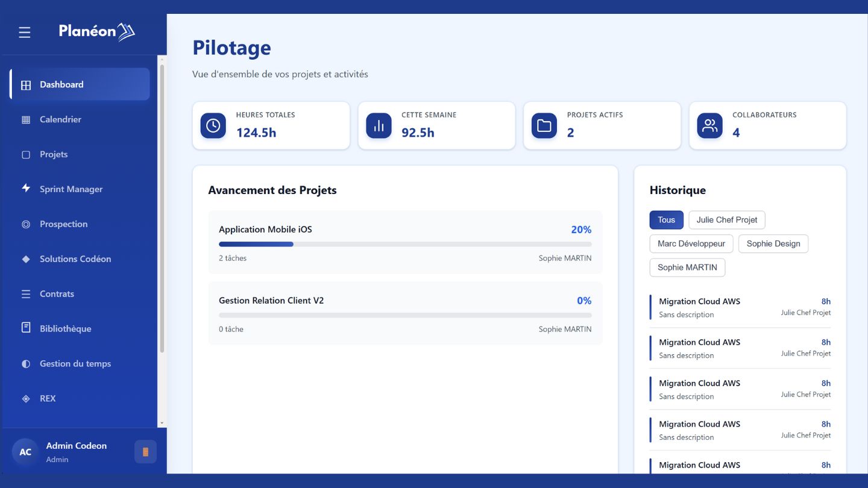Filter history by Sophie MARTIN
Viewport: 868px width, 488px height.
click(687, 267)
